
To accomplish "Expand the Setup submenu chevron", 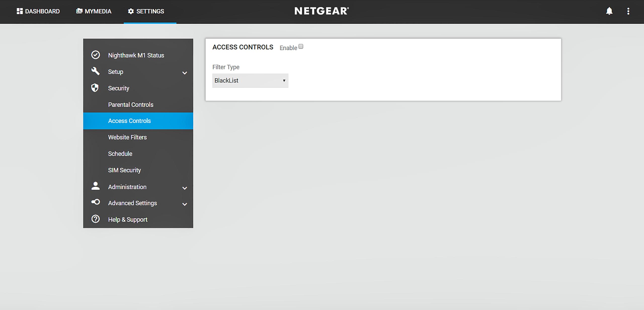I will point(185,73).
